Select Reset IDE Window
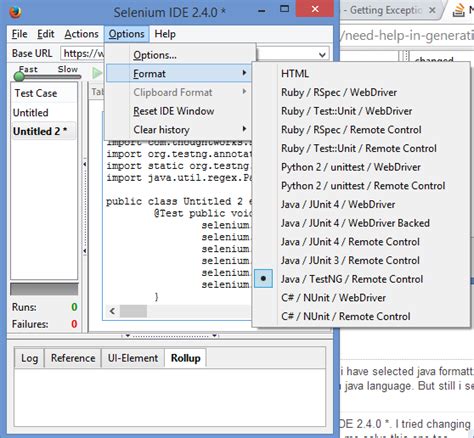This screenshot has height=438, width=474. [x=179, y=111]
